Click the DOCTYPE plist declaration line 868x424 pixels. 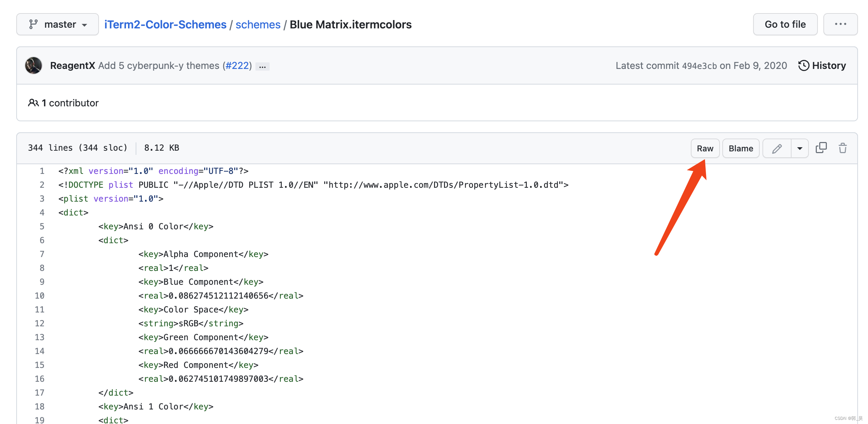[x=314, y=185]
